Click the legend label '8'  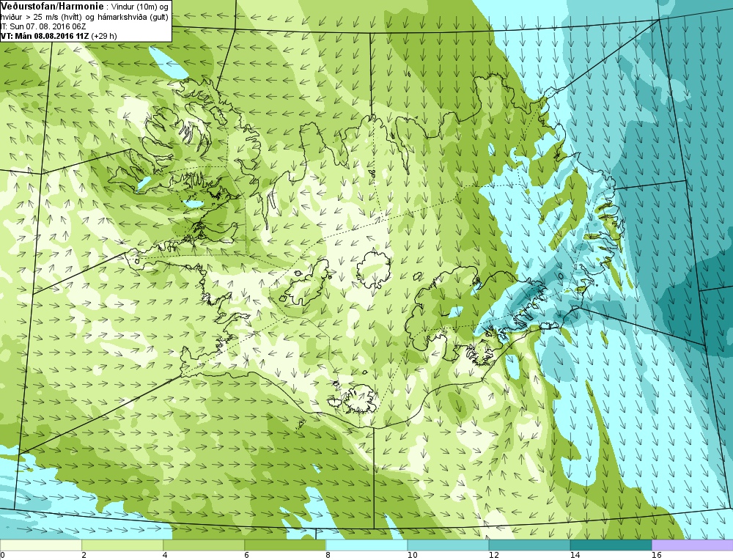click(x=328, y=556)
